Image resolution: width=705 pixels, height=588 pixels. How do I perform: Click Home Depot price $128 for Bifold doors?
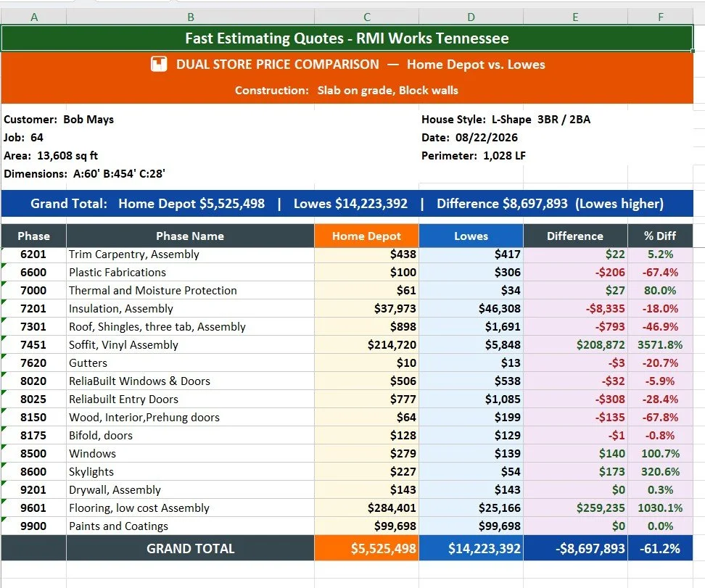point(366,435)
